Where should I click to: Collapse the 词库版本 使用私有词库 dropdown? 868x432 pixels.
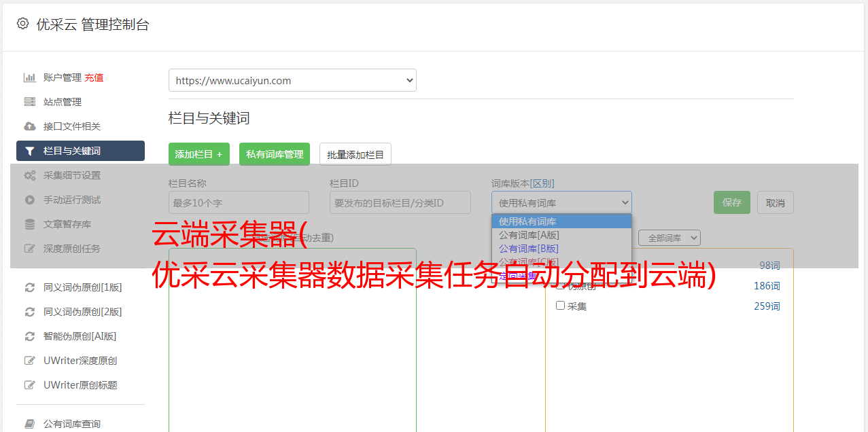[561, 202]
